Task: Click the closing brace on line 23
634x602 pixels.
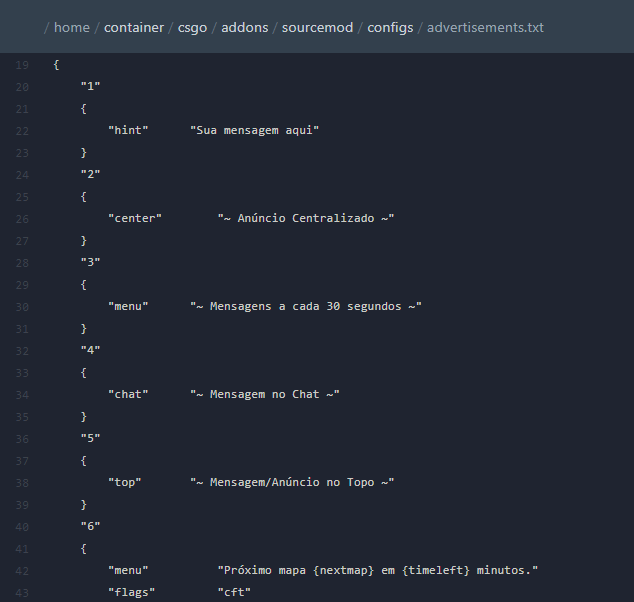Action: click(x=84, y=153)
